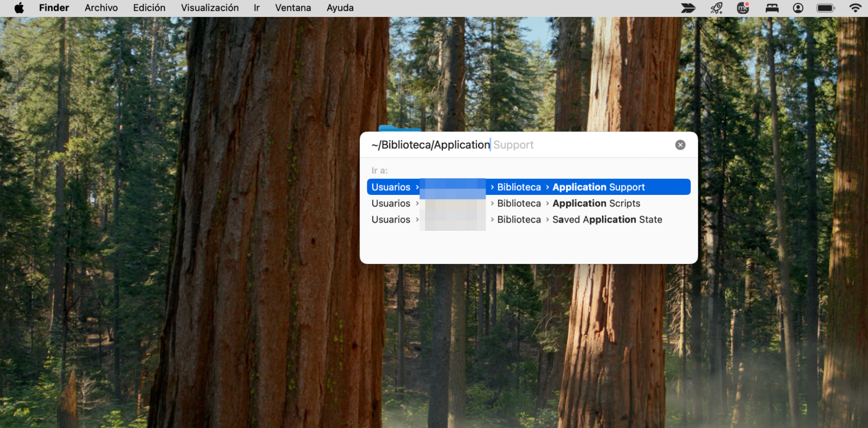Toggle the Amphetamine bed icon in menu bar
This screenshot has width=868, height=428.
pyautogui.click(x=772, y=7)
